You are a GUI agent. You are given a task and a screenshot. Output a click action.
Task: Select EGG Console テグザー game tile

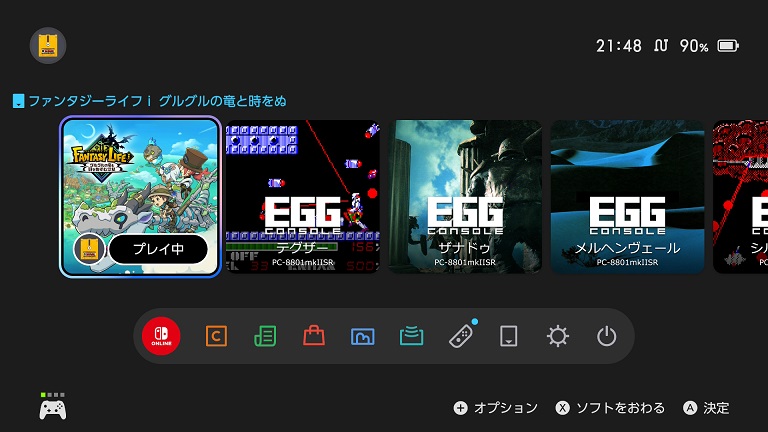point(303,197)
